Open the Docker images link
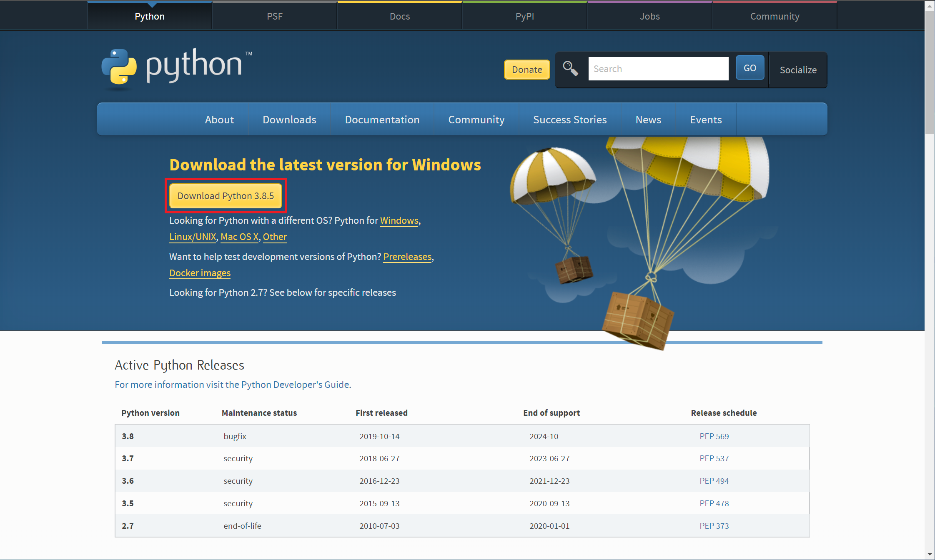The width and height of the screenshot is (935, 560). pos(200,273)
